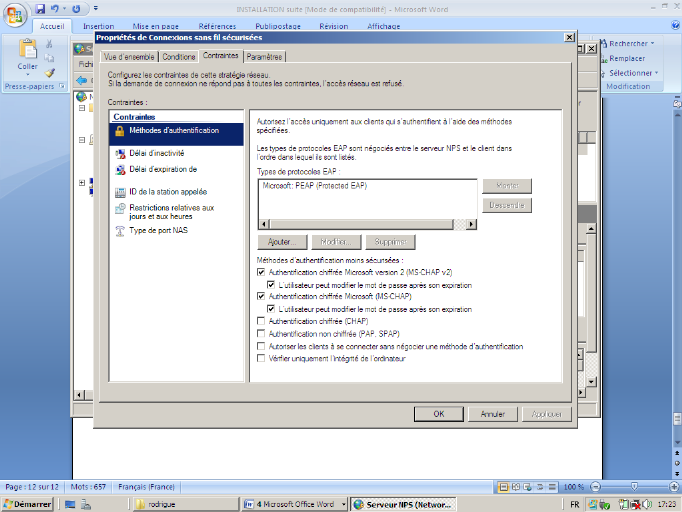This screenshot has width=682, height=512.
Task: Click the Modifier... button
Action: coord(336,242)
